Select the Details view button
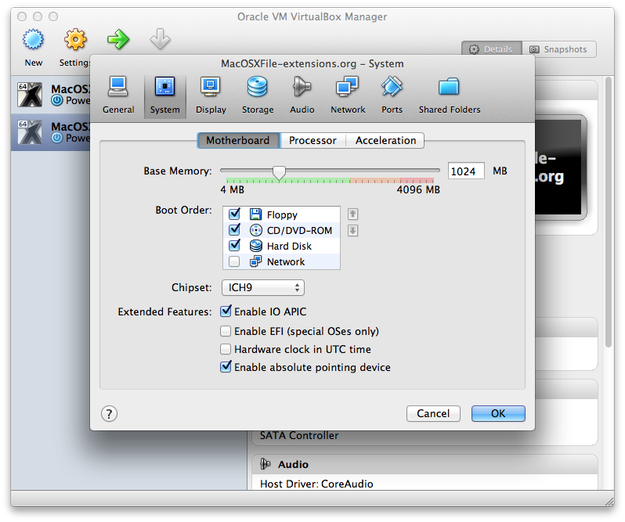 tap(491, 49)
